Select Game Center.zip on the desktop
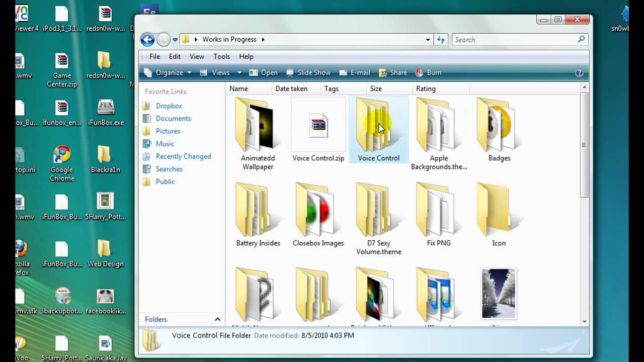The height and width of the screenshot is (362, 644). click(x=62, y=70)
